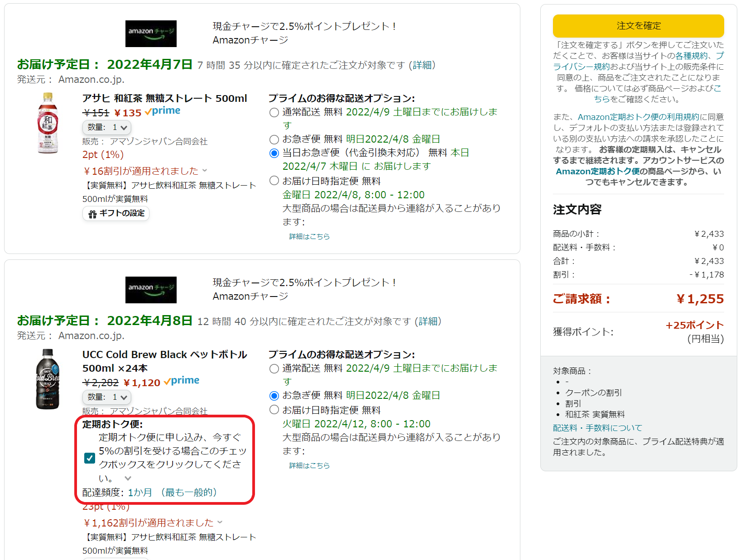
Task: Click the gift icon in ギフトの設定
Action: pyautogui.click(x=92, y=214)
